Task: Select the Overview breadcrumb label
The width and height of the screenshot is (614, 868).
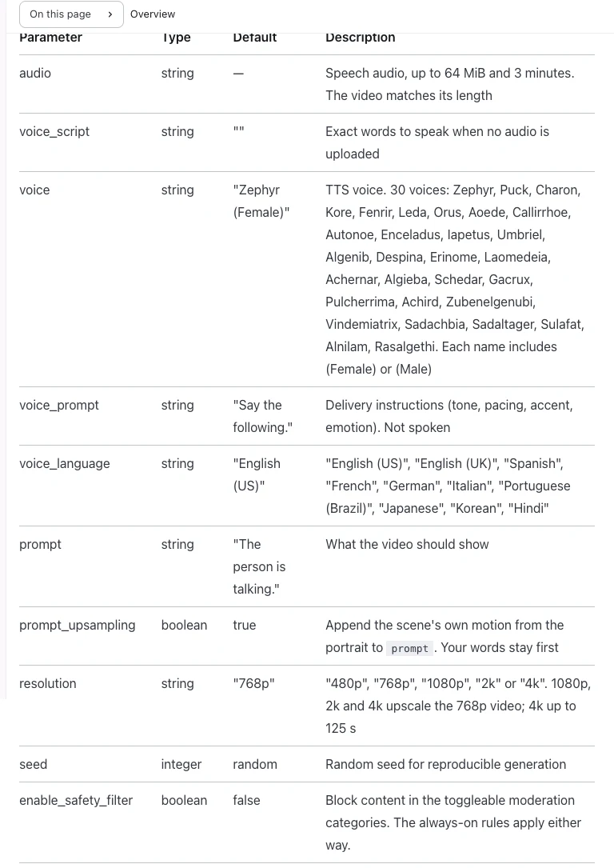Action: pyautogui.click(x=153, y=14)
